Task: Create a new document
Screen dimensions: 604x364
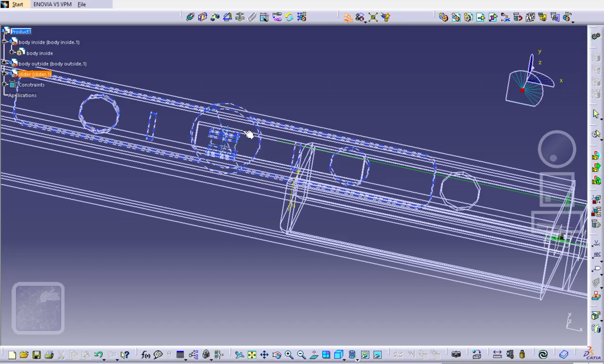Action: pyautogui.click(x=12, y=355)
